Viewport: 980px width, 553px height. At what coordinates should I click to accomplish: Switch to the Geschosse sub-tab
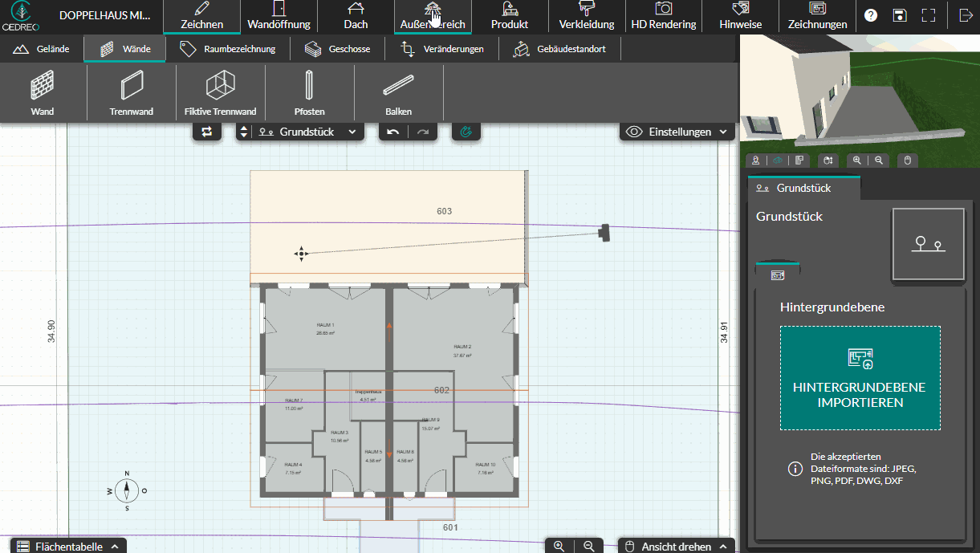(x=338, y=49)
